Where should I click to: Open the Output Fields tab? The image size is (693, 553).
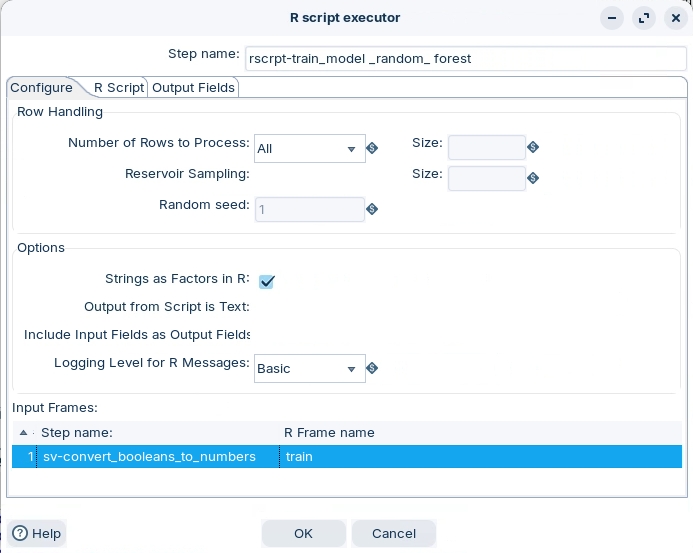coord(193,88)
